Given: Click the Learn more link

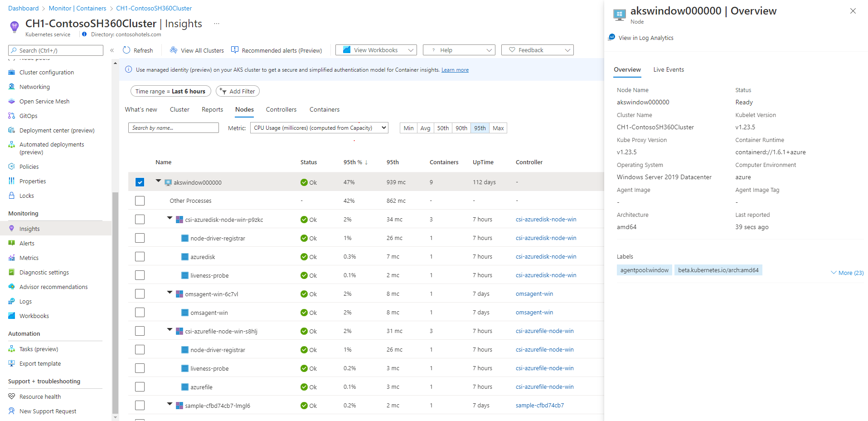Looking at the screenshot, I should click(x=455, y=70).
